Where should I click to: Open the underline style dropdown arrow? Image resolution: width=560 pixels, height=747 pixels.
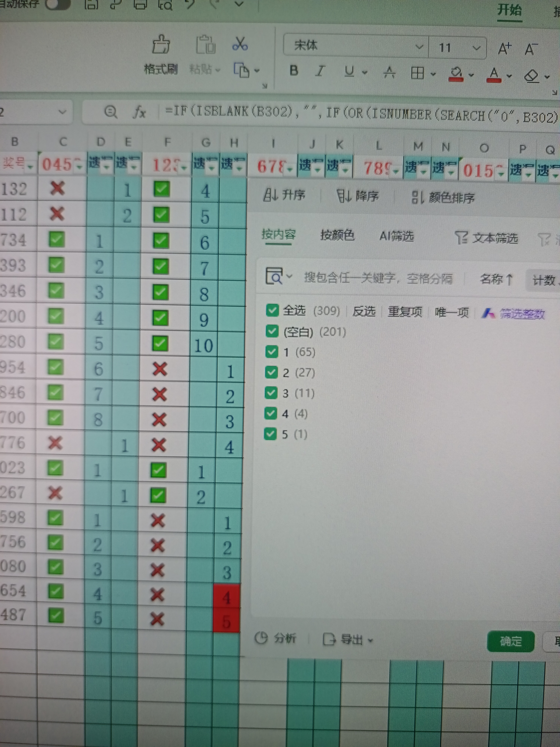pos(365,72)
